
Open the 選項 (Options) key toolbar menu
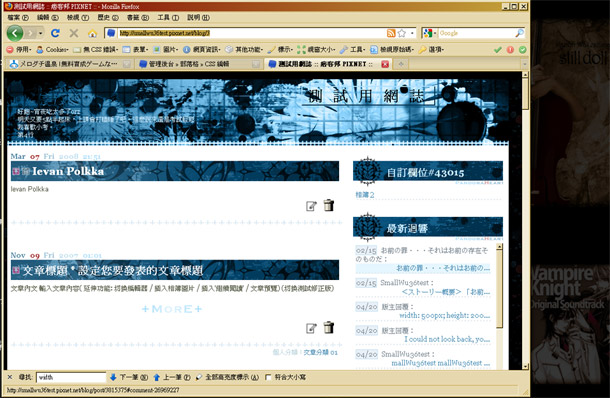click(431, 49)
